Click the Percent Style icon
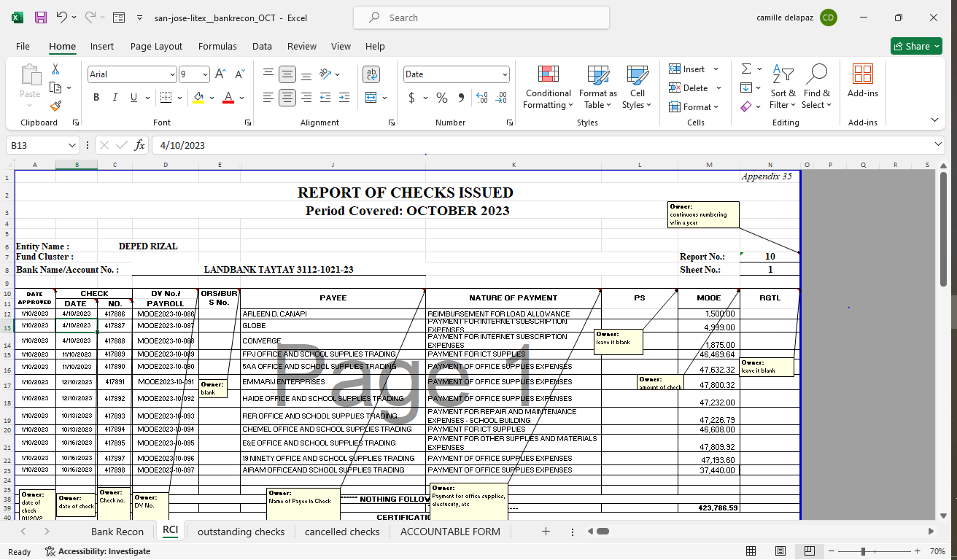Viewport: 957px width, 560px height. click(x=442, y=98)
